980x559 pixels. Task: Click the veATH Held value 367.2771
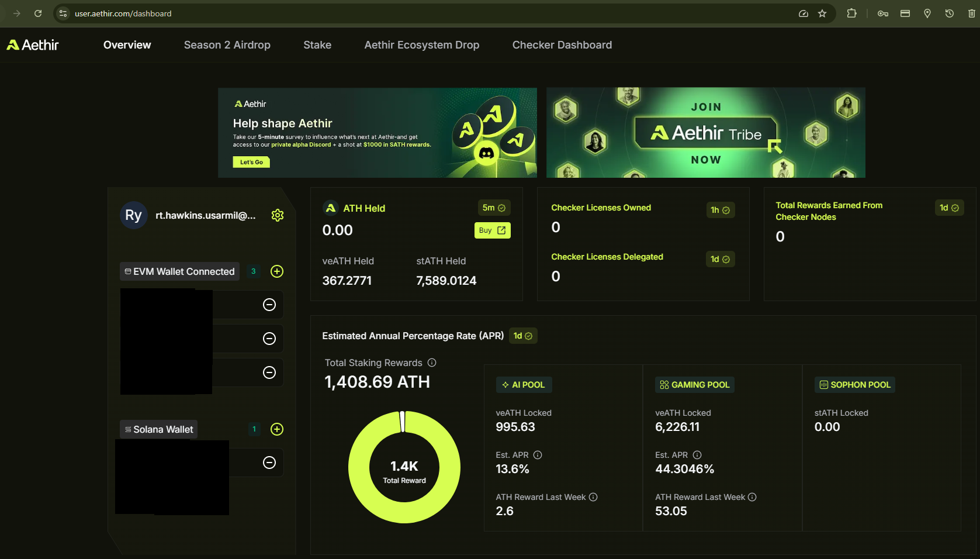(x=347, y=281)
